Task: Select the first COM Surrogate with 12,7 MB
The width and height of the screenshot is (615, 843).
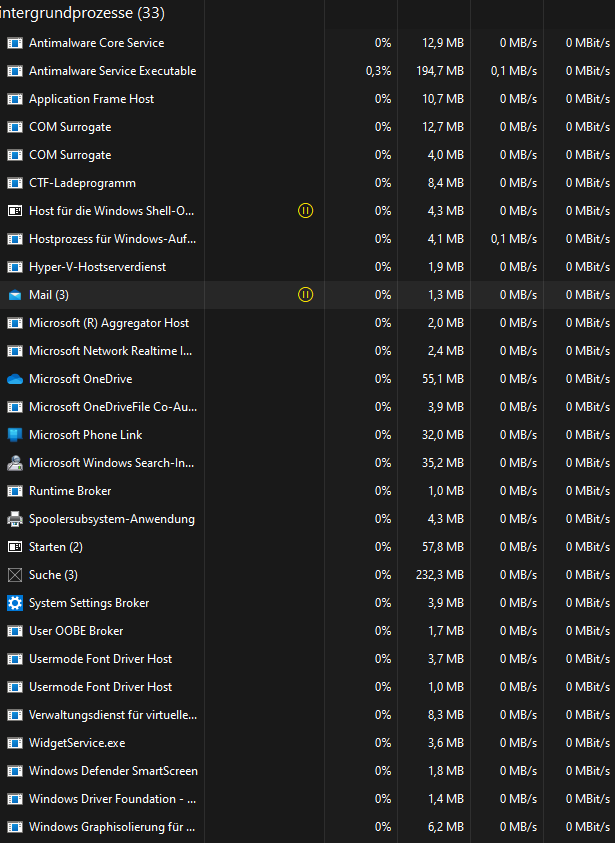Action: [x=308, y=127]
